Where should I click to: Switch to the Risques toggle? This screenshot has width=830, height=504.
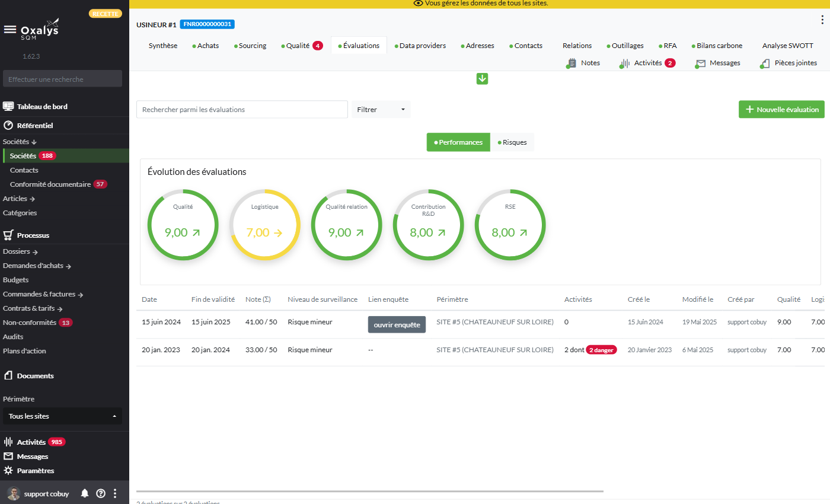point(512,142)
